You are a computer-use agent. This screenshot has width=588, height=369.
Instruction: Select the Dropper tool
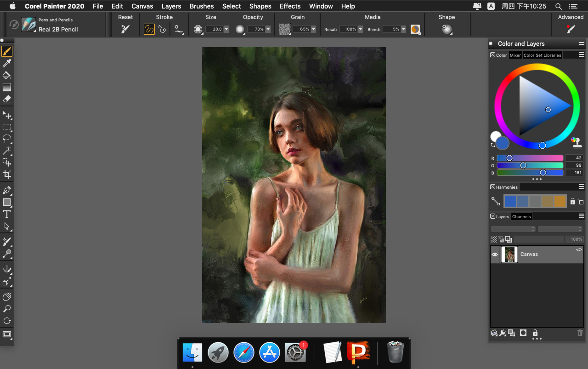point(7,63)
